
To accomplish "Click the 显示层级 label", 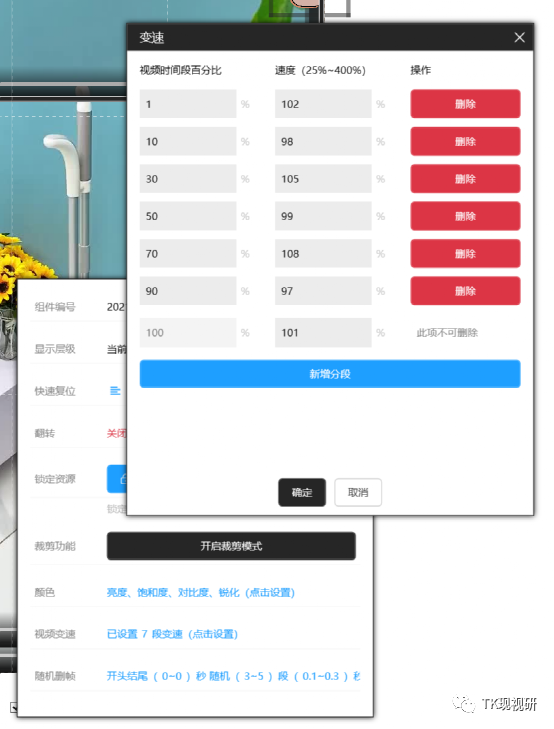I will pyautogui.click(x=55, y=349).
